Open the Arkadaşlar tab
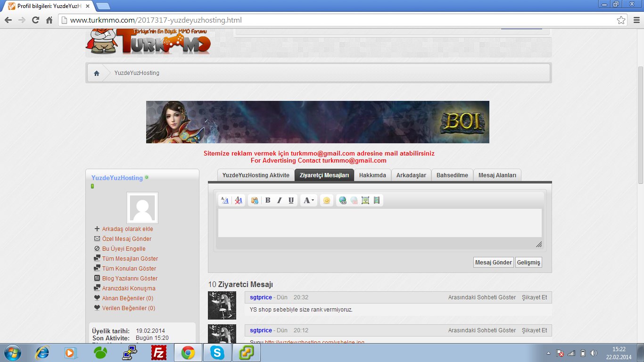The image size is (644, 362). click(x=411, y=175)
